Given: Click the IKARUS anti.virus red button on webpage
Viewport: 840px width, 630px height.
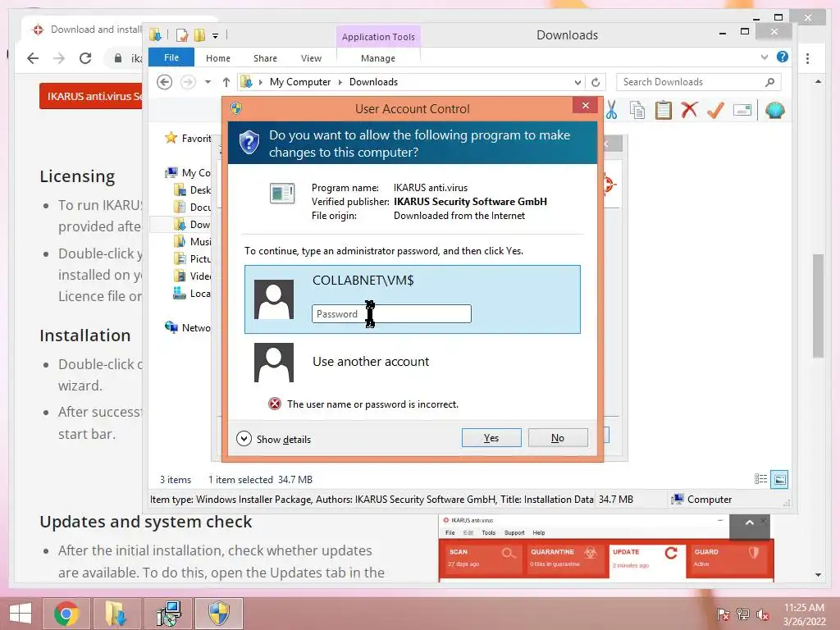Looking at the screenshot, I should [x=92, y=97].
